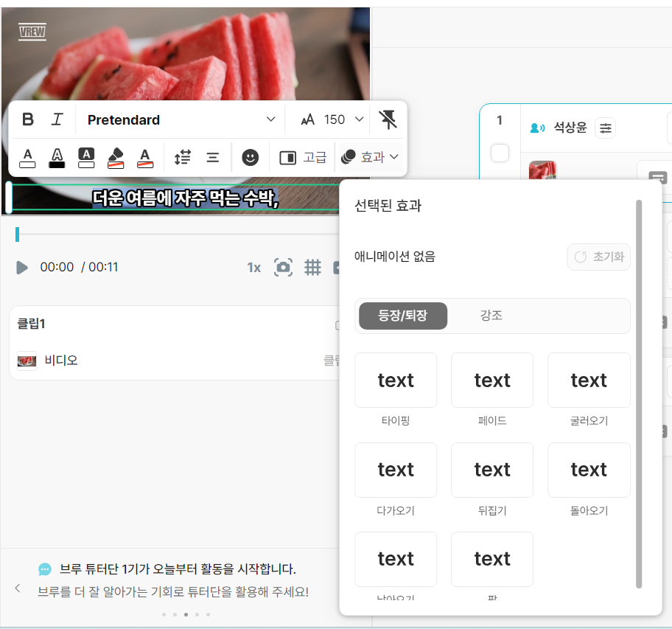The image size is (672, 629).
Task: Apply the 뒤집기 text effect
Action: pyautogui.click(x=492, y=470)
